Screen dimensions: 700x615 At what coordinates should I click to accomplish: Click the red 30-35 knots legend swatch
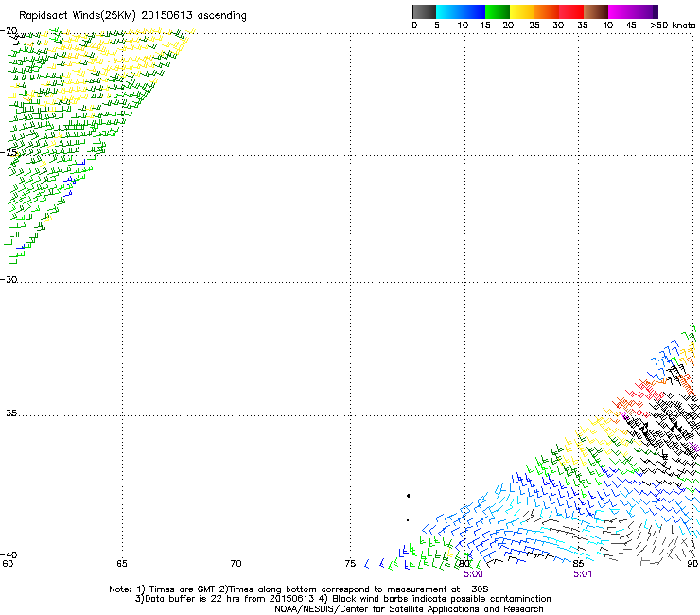571,11
